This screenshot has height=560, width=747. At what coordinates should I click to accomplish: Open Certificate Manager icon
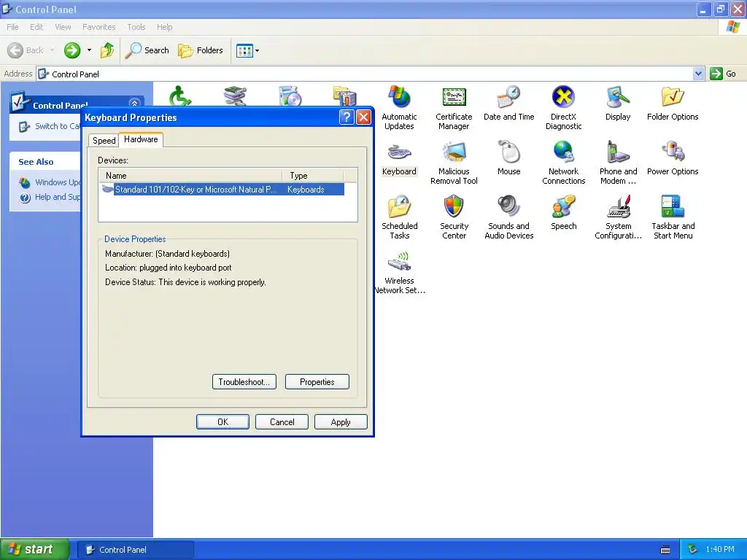pyautogui.click(x=454, y=108)
